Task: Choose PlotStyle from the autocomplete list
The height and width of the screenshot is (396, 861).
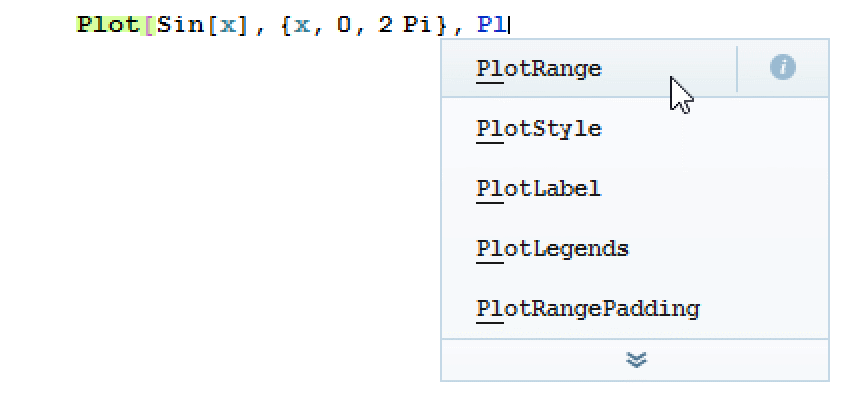Action: tap(635, 129)
